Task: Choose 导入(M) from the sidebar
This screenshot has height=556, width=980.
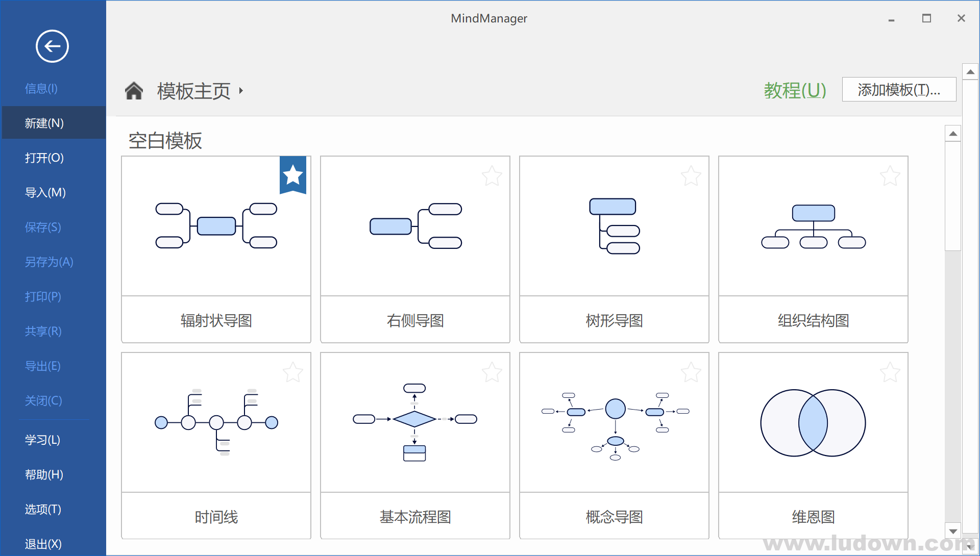Action: 45,192
